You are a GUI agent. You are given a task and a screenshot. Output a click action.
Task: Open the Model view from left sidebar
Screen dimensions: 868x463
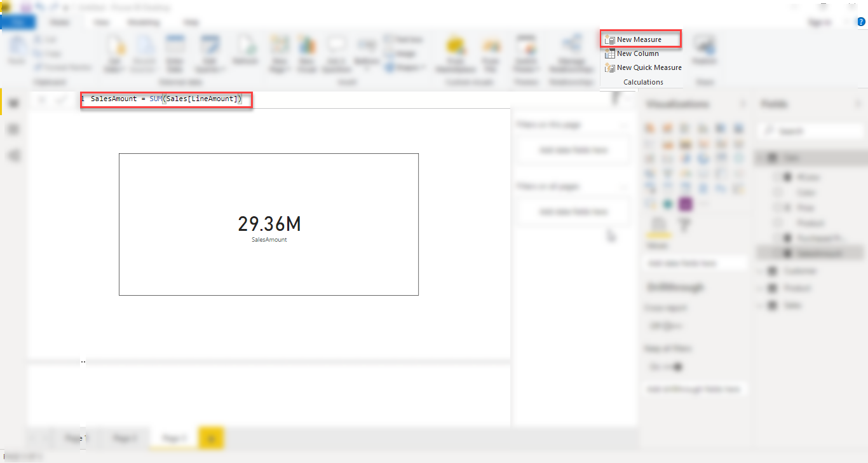point(14,156)
